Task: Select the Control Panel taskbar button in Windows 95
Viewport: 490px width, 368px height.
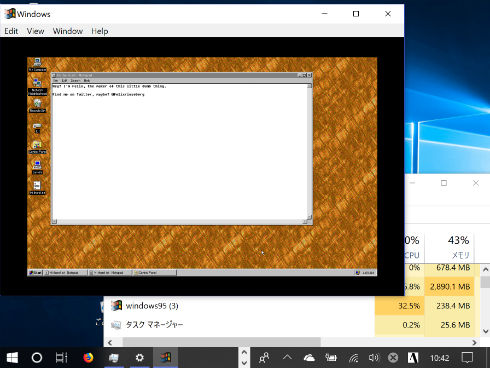Action: pos(154,273)
